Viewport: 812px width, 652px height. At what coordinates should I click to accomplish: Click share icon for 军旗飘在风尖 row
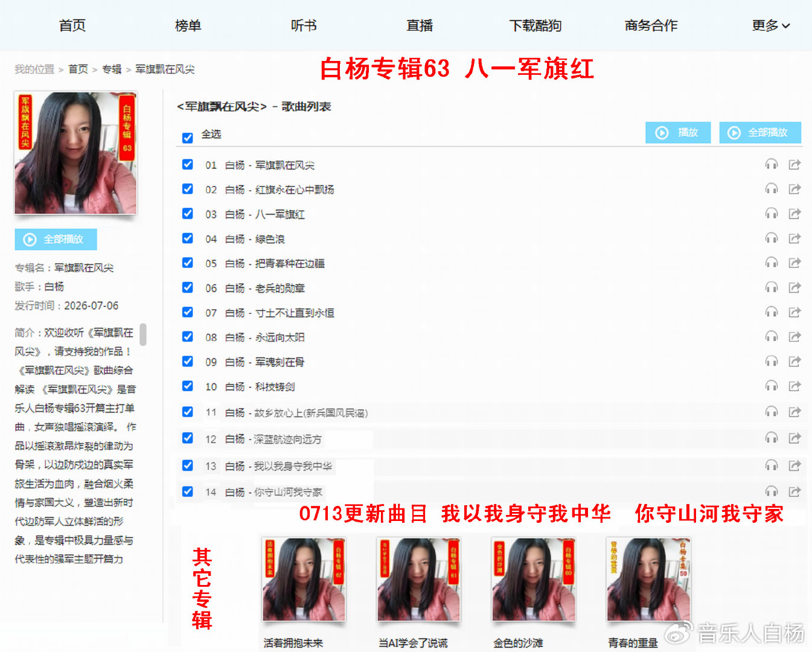pyautogui.click(x=794, y=164)
